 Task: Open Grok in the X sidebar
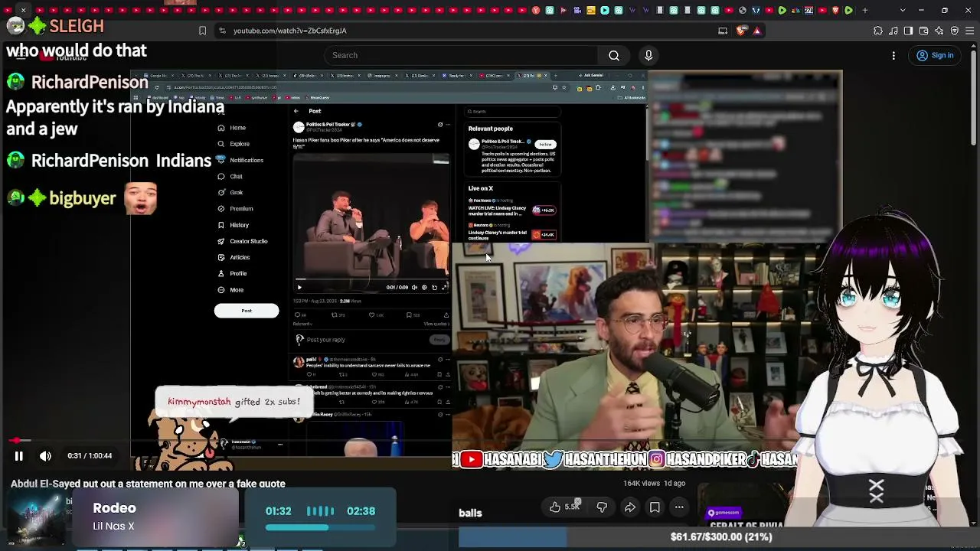click(230, 192)
